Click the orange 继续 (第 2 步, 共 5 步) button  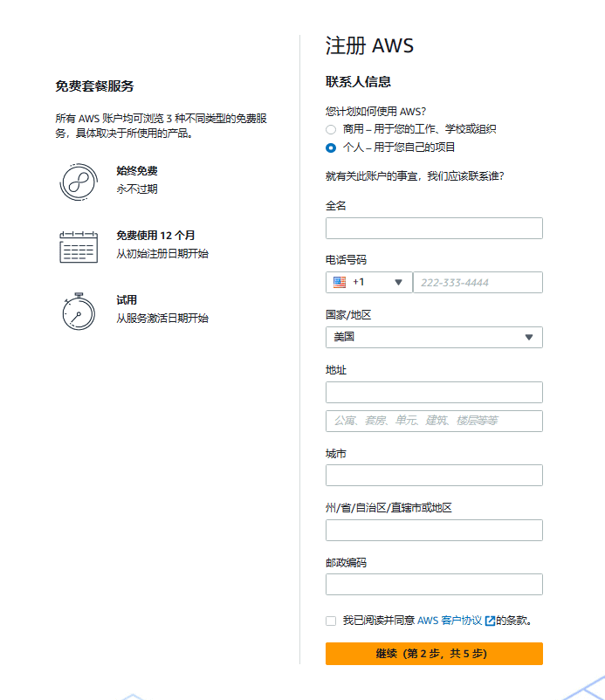click(434, 654)
